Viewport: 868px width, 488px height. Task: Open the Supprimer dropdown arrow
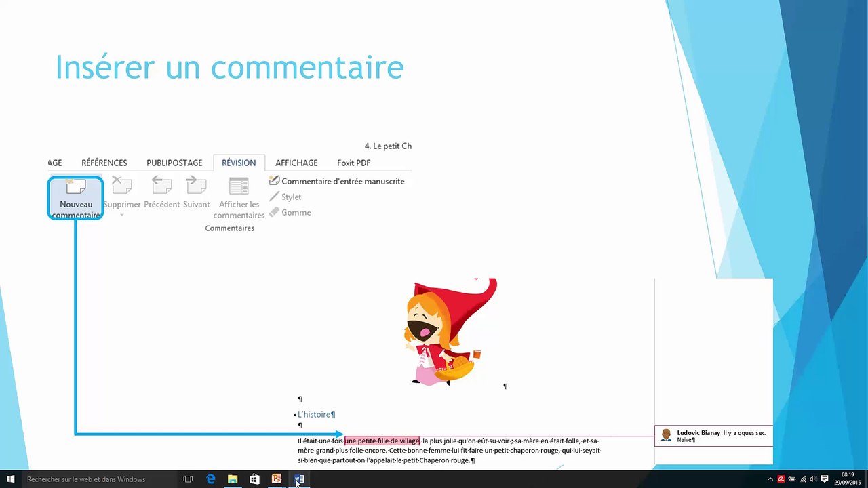tap(122, 216)
